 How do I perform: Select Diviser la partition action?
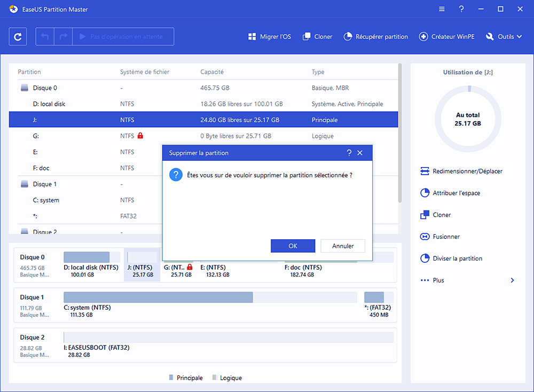tap(451, 258)
